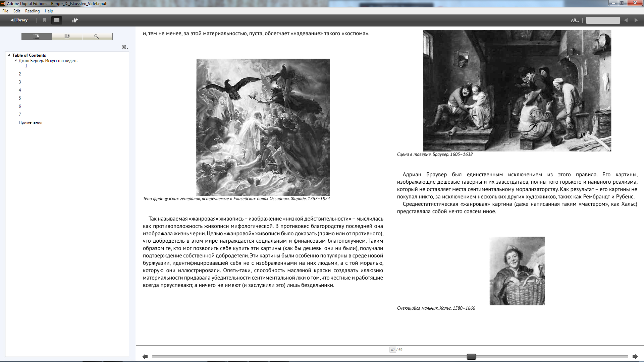This screenshot has height=362, width=644.
Task: Click the Girodet Ossian painting image
Action: click(x=263, y=127)
